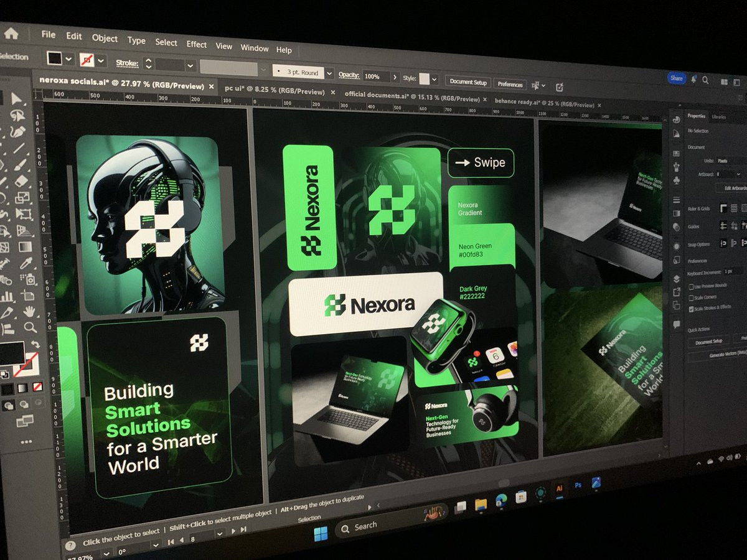Image resolution: width=747 pixels, height=560 pixels.
Task: Click the search magnifier near Share
Action: pyautogui.click(x=705, y=80)
